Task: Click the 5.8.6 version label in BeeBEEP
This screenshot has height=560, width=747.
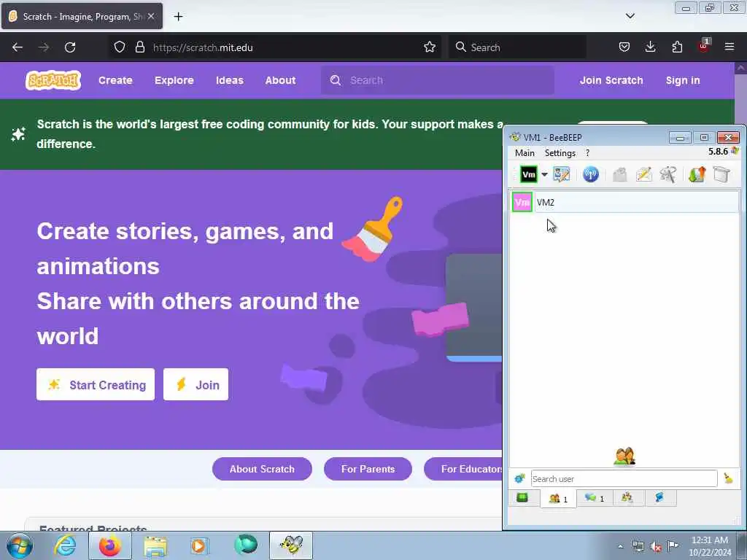Action: pos(718,152)
